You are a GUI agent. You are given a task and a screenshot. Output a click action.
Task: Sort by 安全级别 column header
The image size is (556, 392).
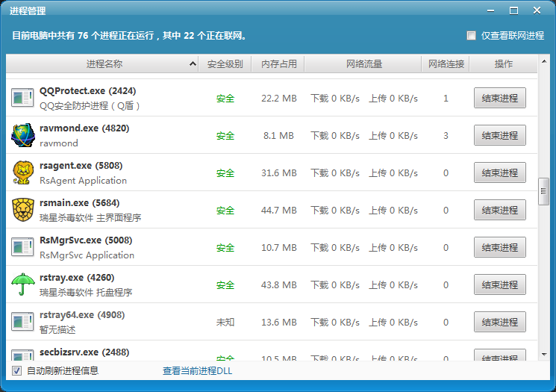[x=225, y=64]
